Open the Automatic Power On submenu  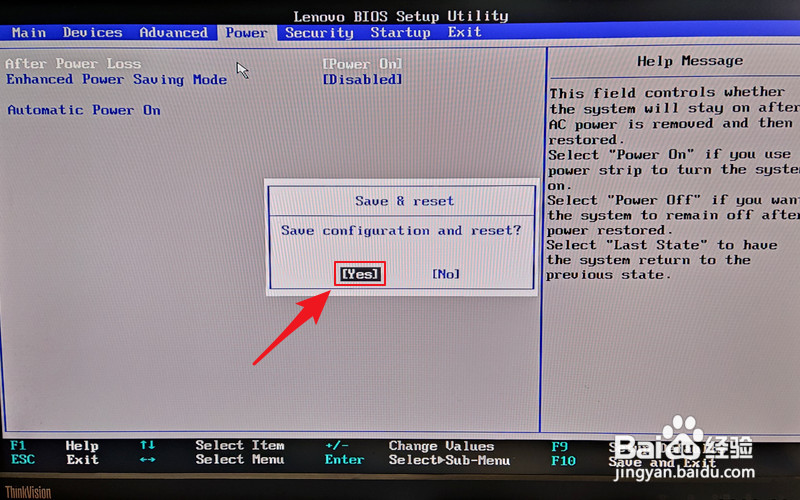[x=84, y=110]
